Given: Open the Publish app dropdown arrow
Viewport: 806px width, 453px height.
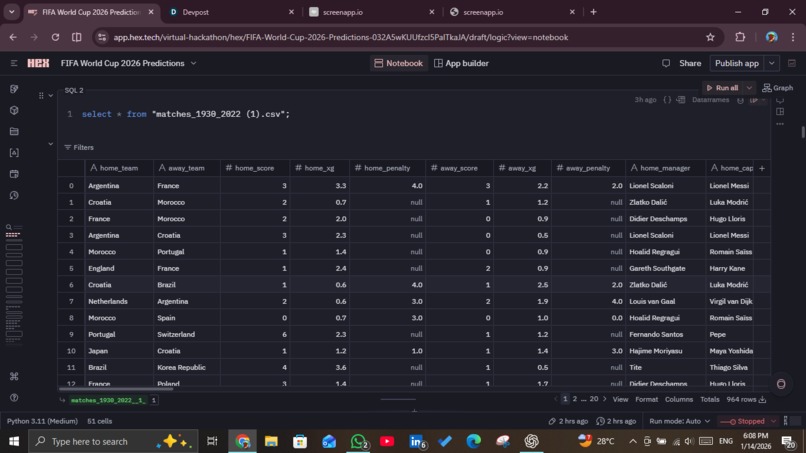Looking at the screenshot, I should (772, 63).
